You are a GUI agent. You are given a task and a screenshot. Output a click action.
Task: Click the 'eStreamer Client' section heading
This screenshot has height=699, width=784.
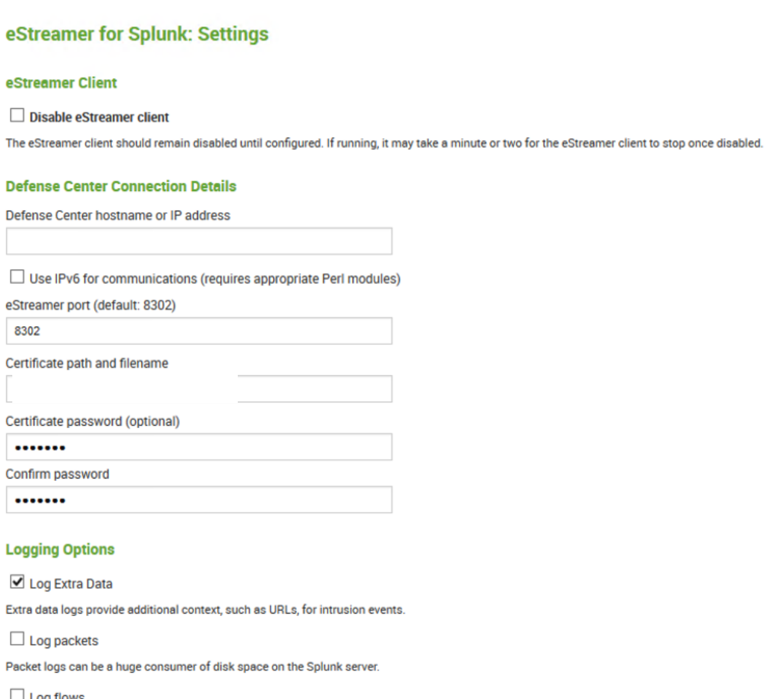click(x=61, y=83)
